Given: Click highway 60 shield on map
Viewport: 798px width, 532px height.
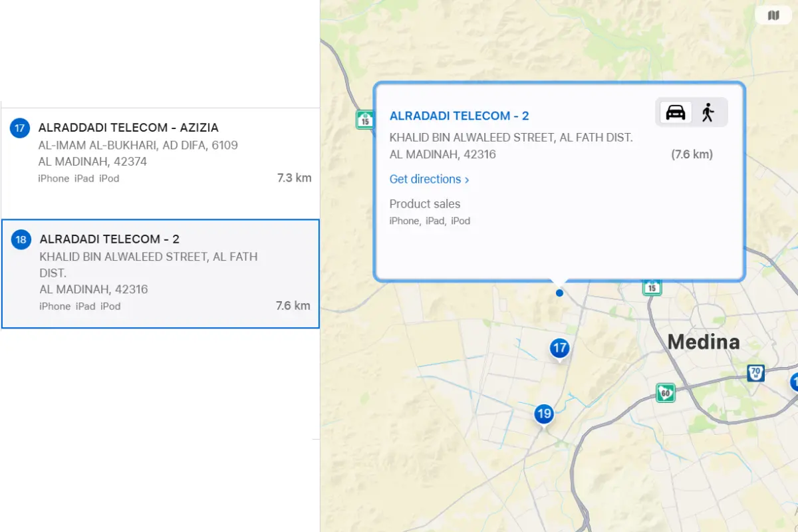Looking at the screenshot, I should [x=665, y=392].
